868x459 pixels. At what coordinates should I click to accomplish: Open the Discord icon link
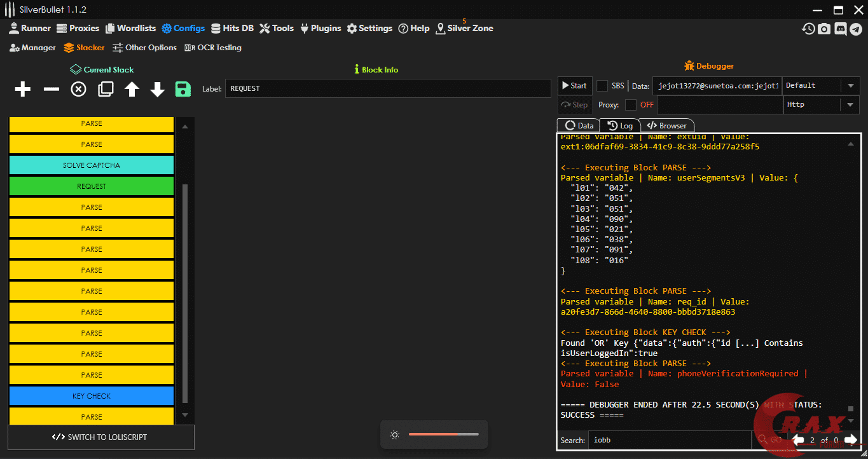[x=840, y=29]
